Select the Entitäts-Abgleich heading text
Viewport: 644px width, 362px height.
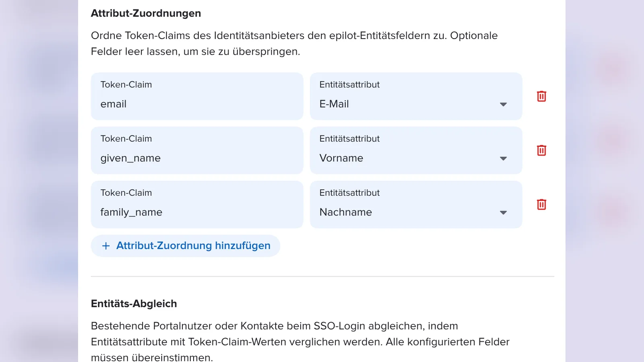[x=134, y=304]
